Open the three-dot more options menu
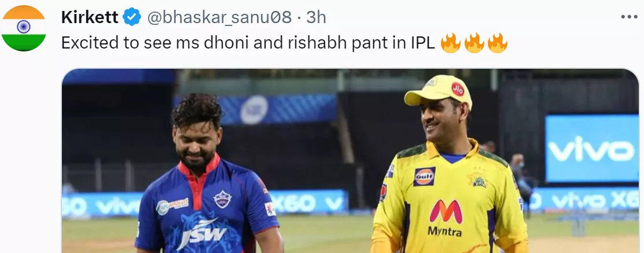The image size is (644, 253). click(629, 17)
